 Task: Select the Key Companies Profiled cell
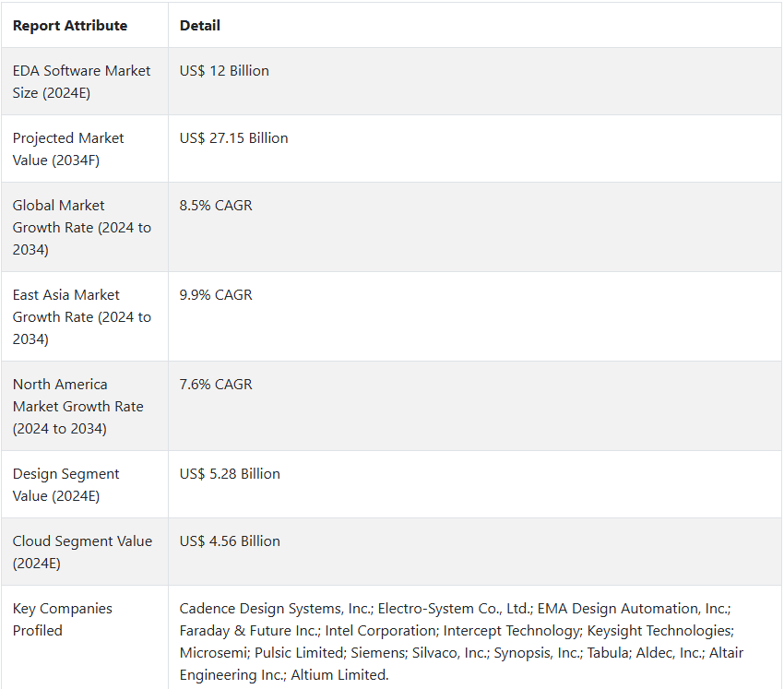(x=85, y=637)
